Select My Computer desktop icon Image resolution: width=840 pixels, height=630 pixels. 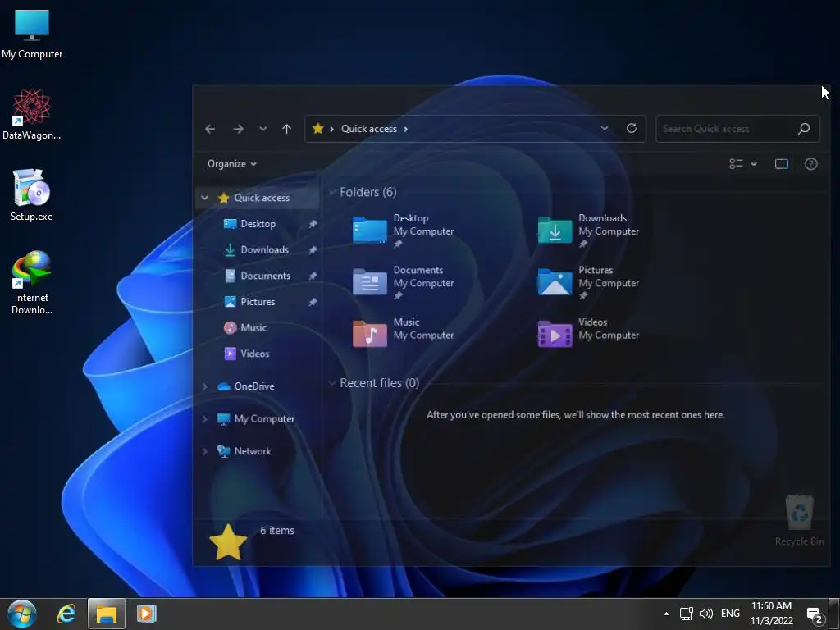tap(32, 34)
